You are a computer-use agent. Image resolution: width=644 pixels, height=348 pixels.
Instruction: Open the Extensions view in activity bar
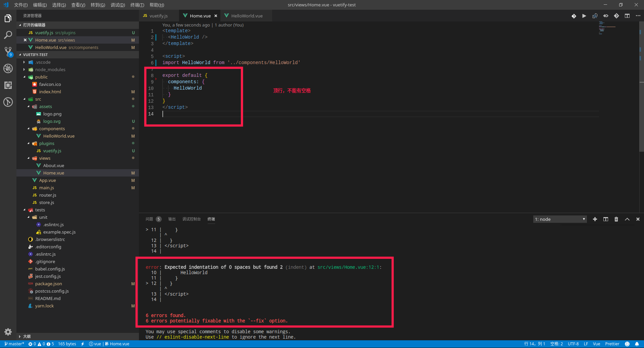click(8, 85)
